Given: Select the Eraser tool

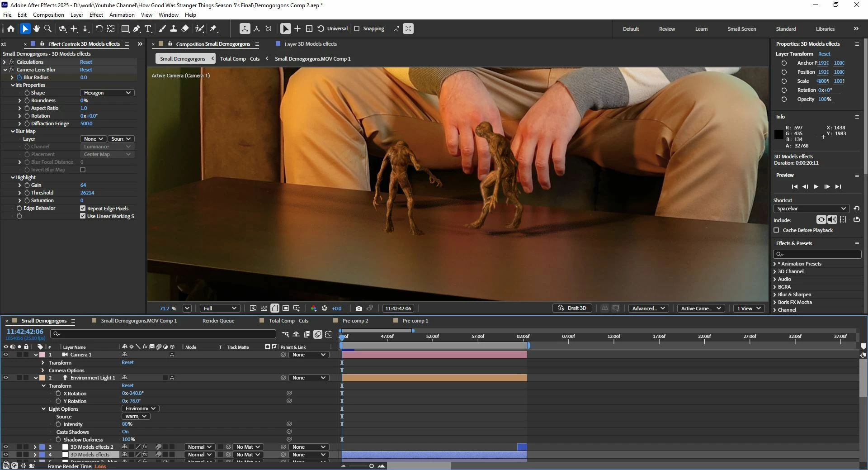Looking at the screenshot, I should point(185,28).
